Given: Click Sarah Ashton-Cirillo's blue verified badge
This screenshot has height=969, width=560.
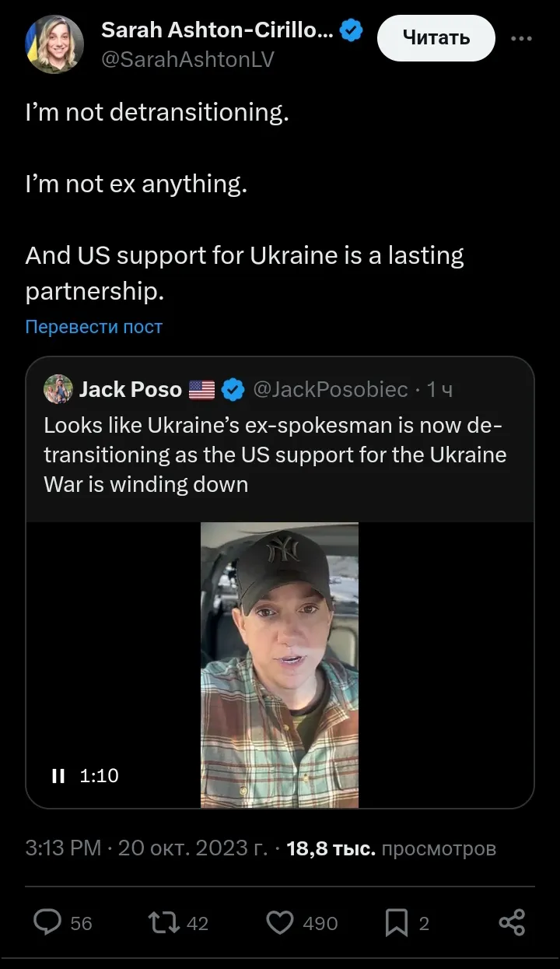Looking at the screenshot, I should tap(352, 31).
